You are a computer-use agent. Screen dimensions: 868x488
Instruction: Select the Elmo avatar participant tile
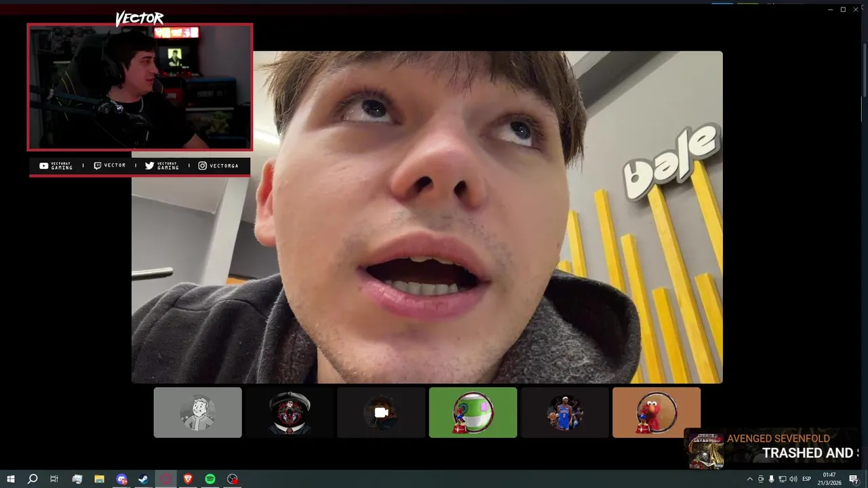(656, 412)
